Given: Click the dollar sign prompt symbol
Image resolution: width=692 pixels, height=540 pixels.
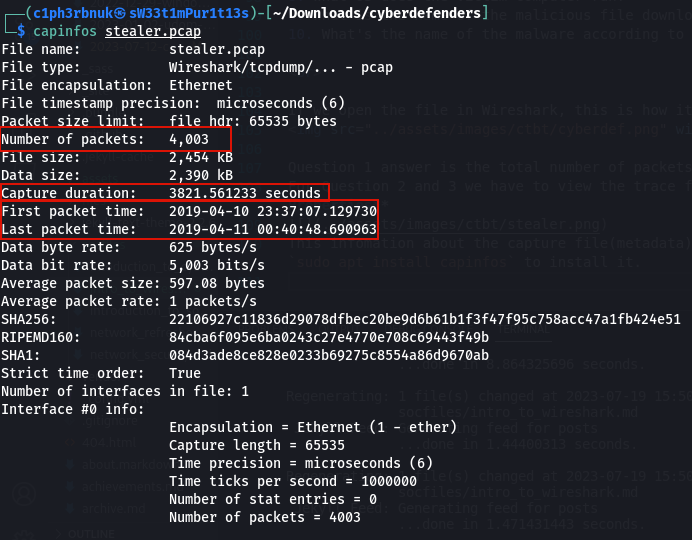Looking at the screenshot, I should click(23, 31).
